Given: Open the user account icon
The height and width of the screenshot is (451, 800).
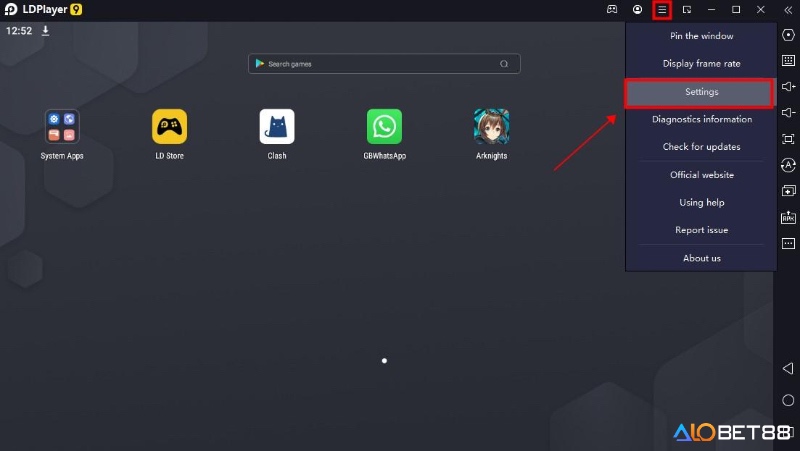Looking at the screenshot, I should coord(637,9).
